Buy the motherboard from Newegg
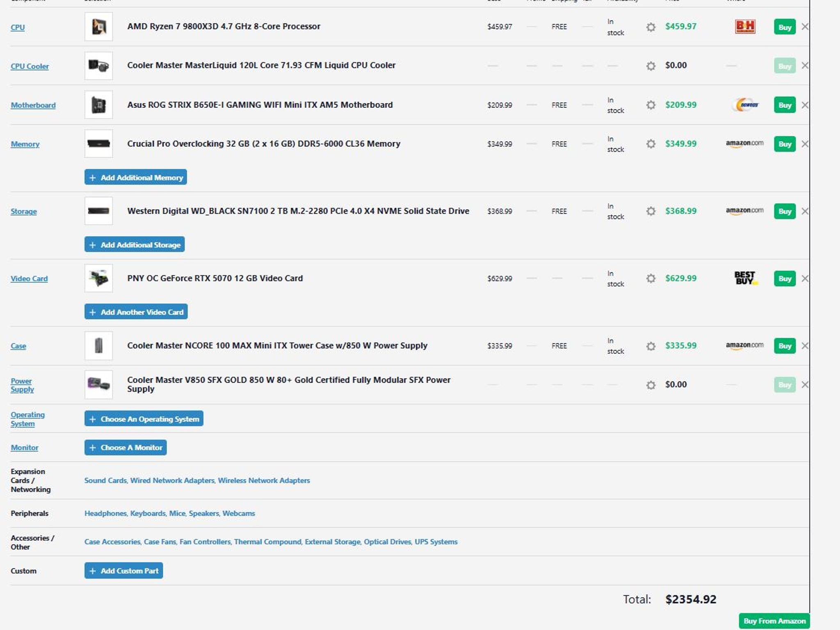This screenshot has height=630, width=840. pos(785,105)
